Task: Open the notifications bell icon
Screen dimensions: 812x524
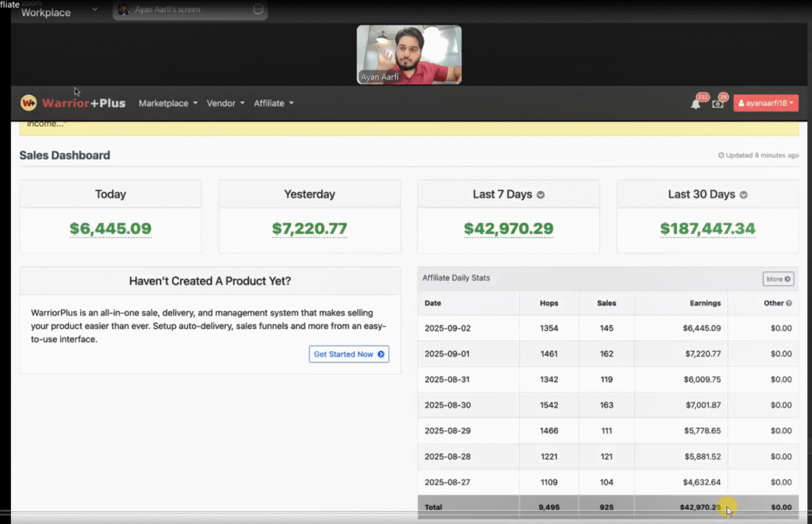Action: coord(695,104)
